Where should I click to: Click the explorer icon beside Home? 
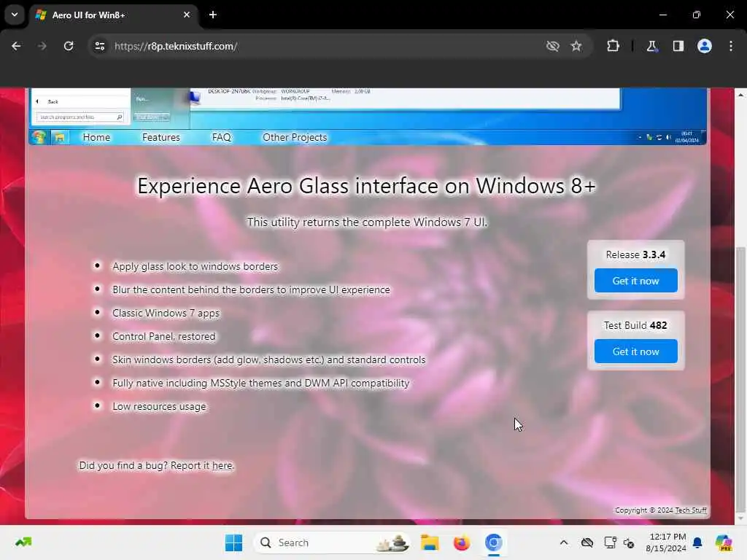60,138
